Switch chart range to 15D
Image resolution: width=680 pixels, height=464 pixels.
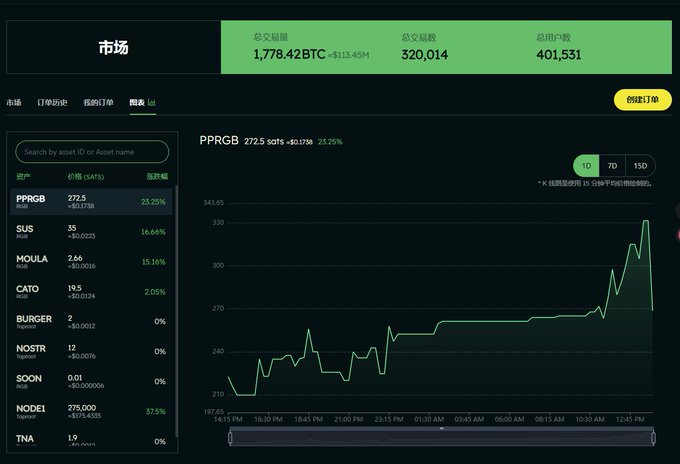click(x=641, y=166)
